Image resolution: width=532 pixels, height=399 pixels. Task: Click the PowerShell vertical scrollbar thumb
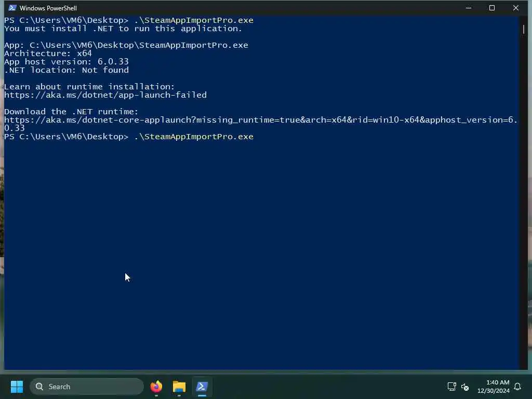click(524, 29)
